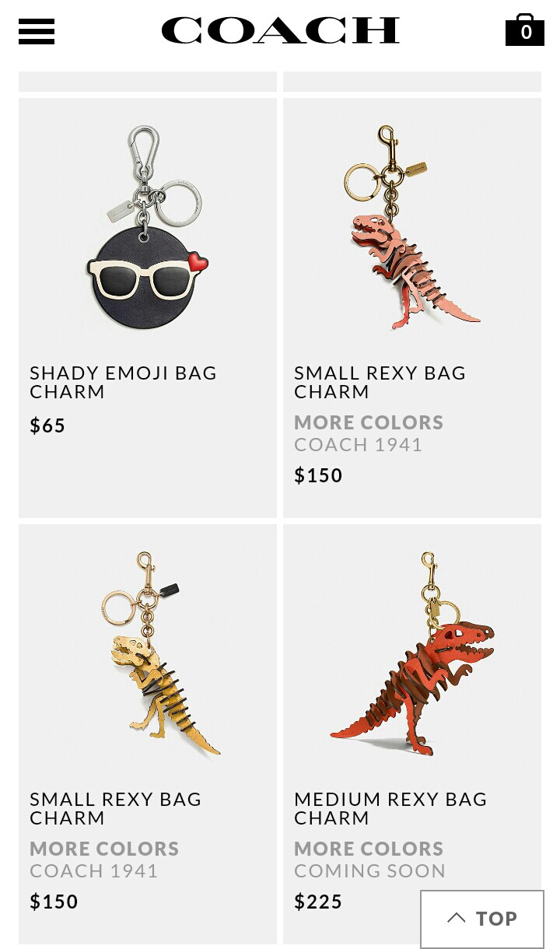Viewport: 560px width, 949px height.
Task: Open yellow Small Rexy Bag Charm title
Action: 116,808
